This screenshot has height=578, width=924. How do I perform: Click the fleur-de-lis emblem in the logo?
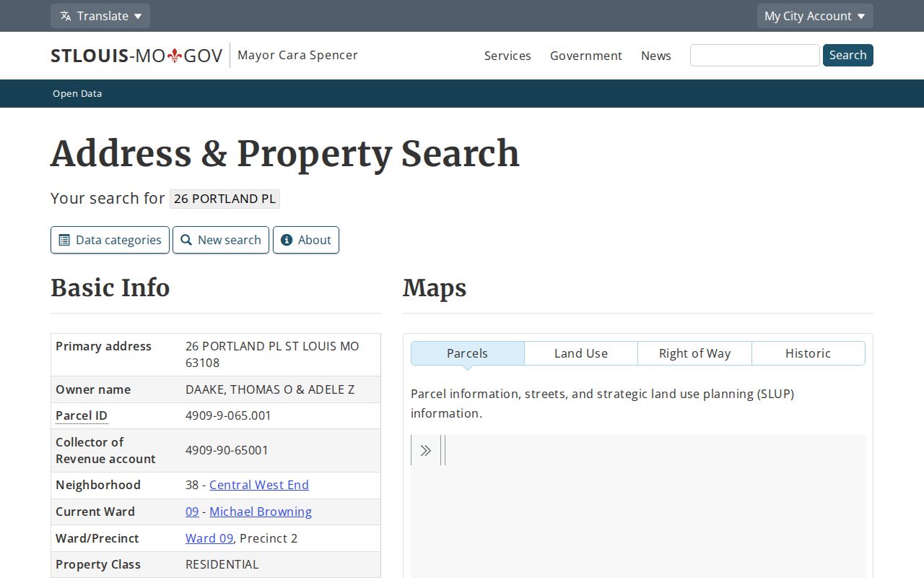click(x=175, y=56)
